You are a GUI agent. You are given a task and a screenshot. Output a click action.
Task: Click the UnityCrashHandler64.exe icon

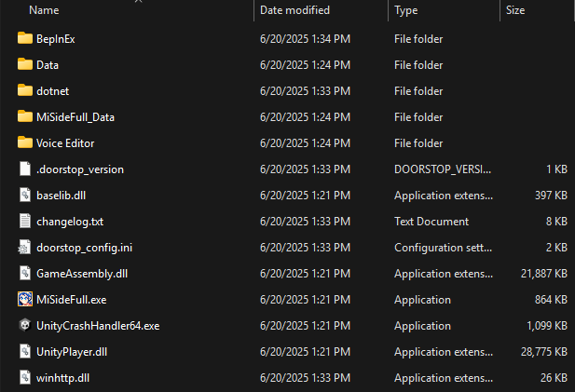(25, 326)
